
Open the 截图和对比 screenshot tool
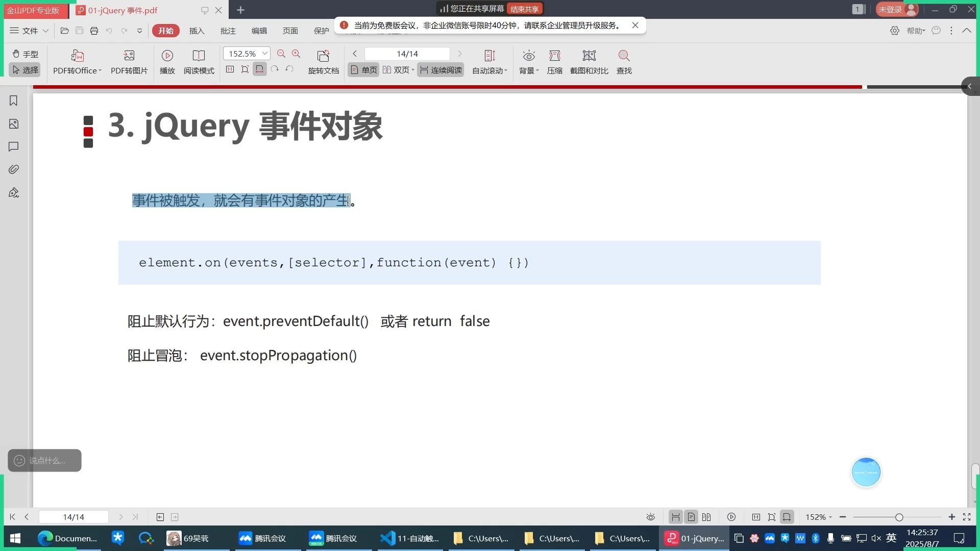click(589, 61)
